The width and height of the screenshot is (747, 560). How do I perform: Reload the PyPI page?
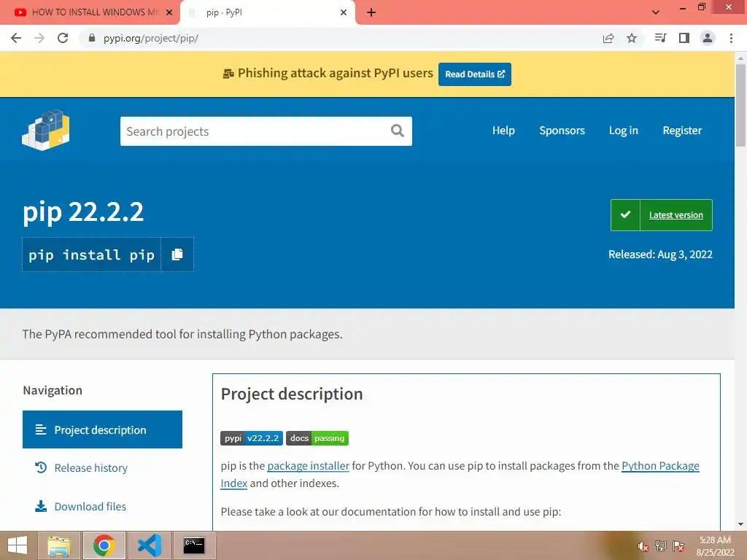(x=63, y=38)
